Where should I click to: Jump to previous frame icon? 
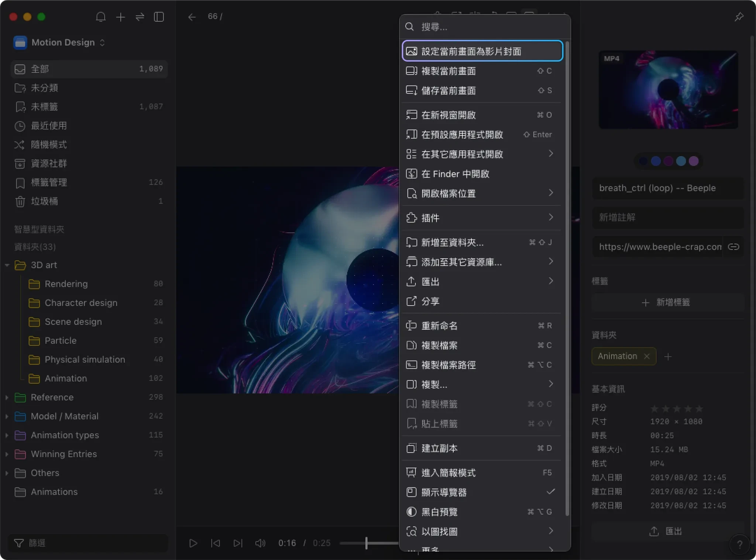coord(216,543)
